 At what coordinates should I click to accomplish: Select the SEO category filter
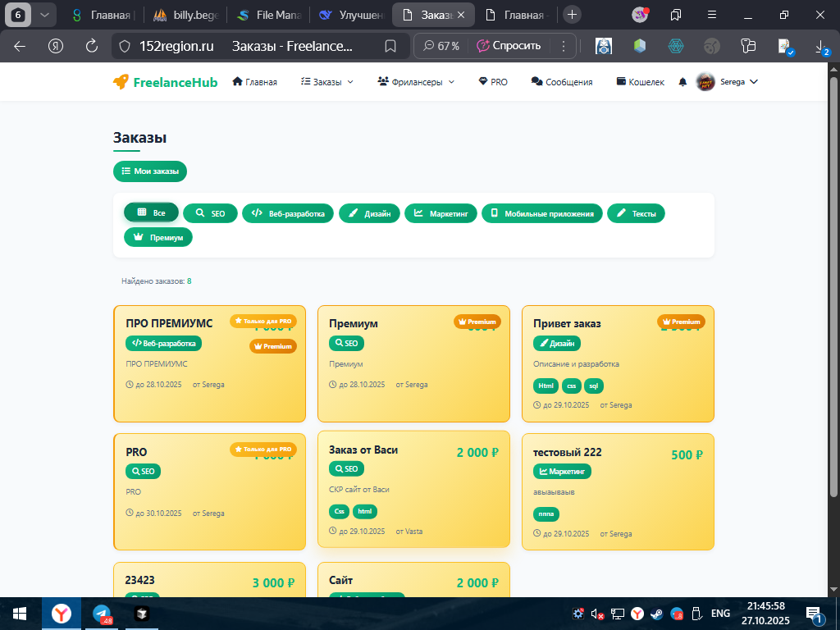[x=210, y=213]
